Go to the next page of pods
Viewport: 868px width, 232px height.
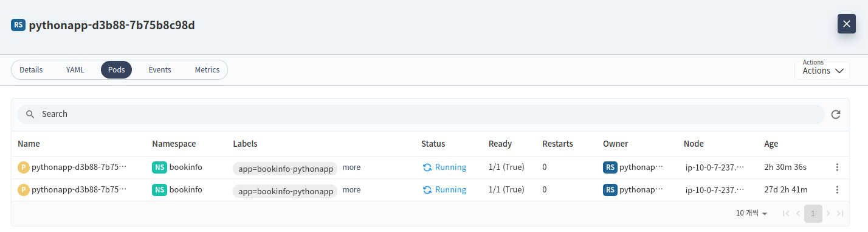click(828, 213)
